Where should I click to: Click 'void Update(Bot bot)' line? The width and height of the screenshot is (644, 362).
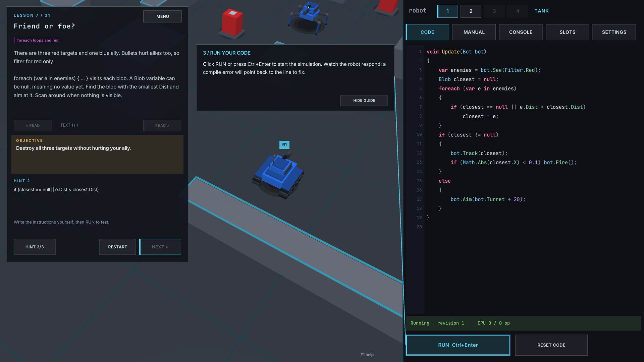point(456,52)
